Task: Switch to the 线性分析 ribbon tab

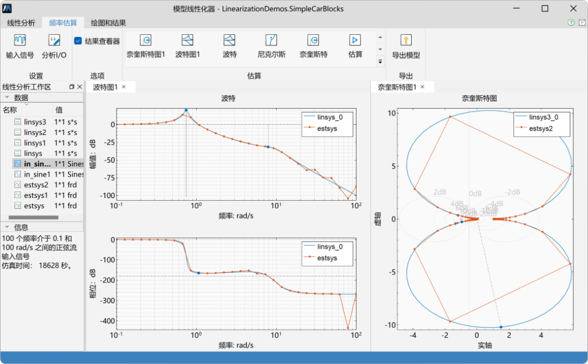Action: click(x=22, y=23)
